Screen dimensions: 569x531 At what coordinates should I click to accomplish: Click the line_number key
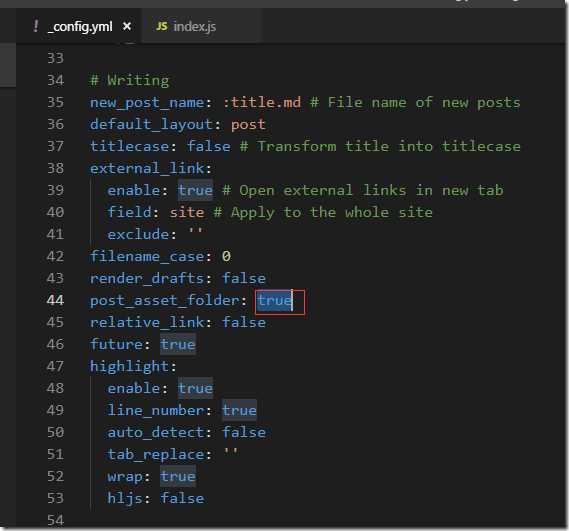coord(156,410)
